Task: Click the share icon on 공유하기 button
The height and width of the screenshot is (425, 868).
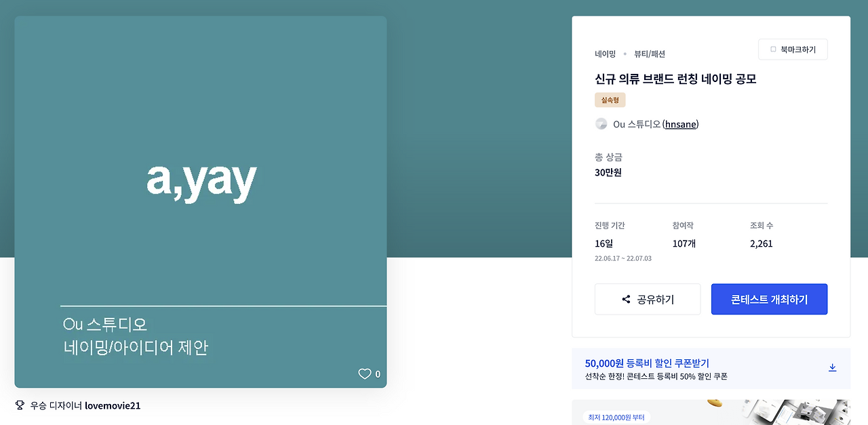Action: pyautogui.click(x=625, y=299)
